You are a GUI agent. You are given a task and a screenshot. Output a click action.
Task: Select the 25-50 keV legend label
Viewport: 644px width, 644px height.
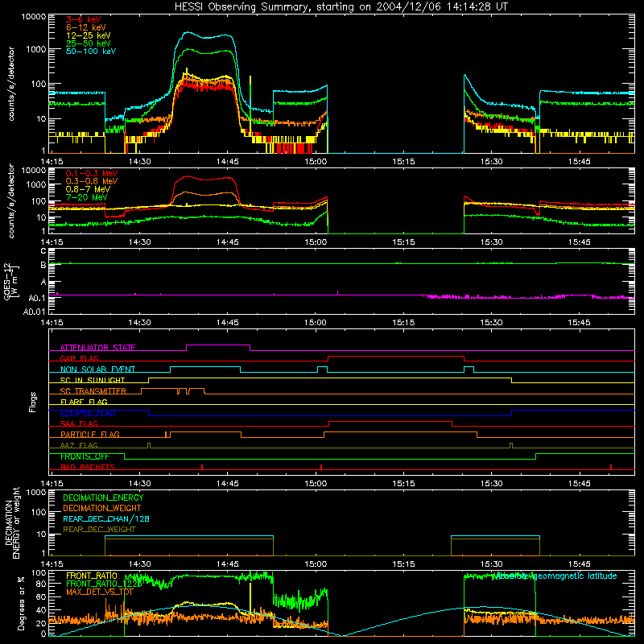click(x=89, y=43)
